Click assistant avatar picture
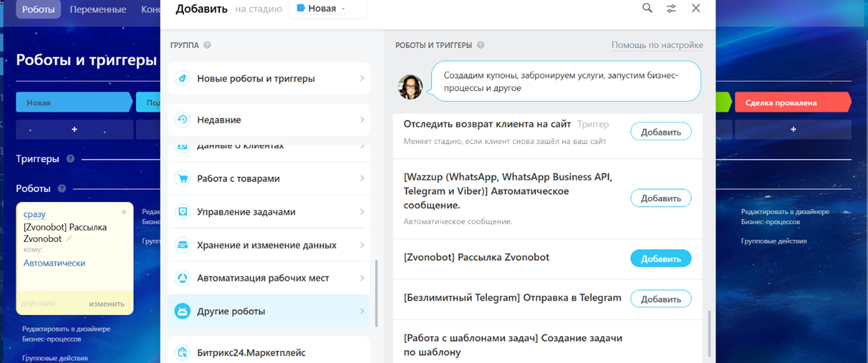The width and height of the screenshot is (868, 363). (410, 87)
